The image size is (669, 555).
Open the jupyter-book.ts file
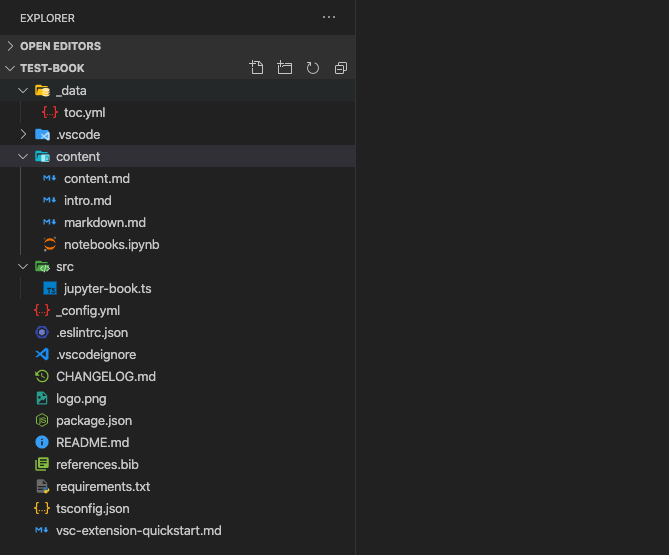point(108,289)
